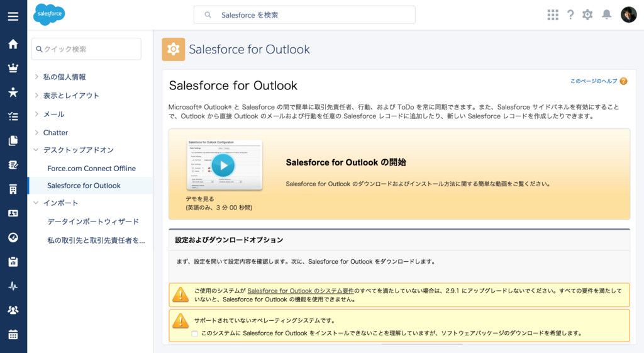Open Salesforce for Outlook のシステム要件 link
The width and height of the screenshot is (644, 353).
coord(301,291)
